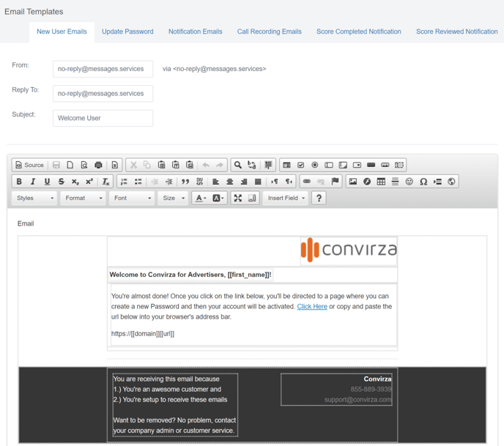Insert an Image Button form element
The width and height of the screenshot is (504, 446).
[385, 165]
